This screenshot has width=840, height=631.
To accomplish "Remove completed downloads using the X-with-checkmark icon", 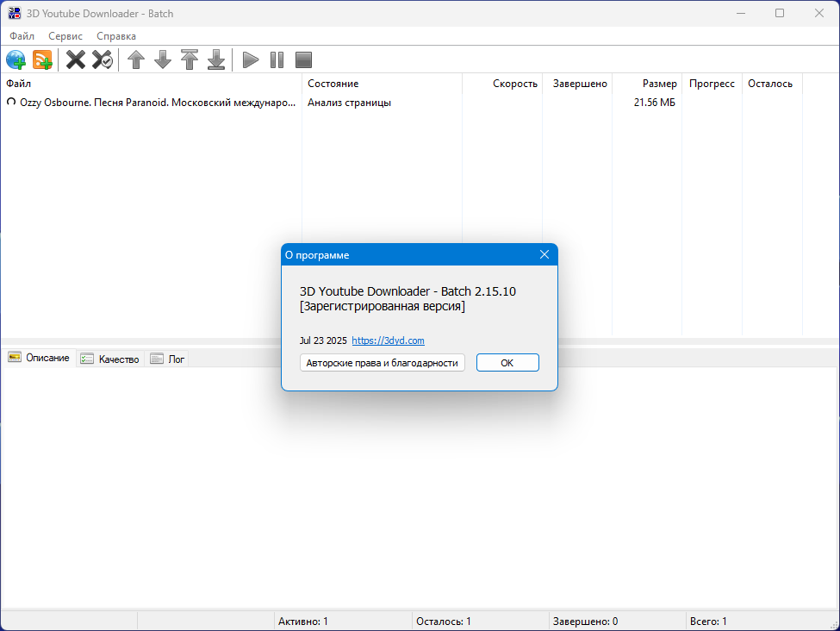I will tap(103, 59).
